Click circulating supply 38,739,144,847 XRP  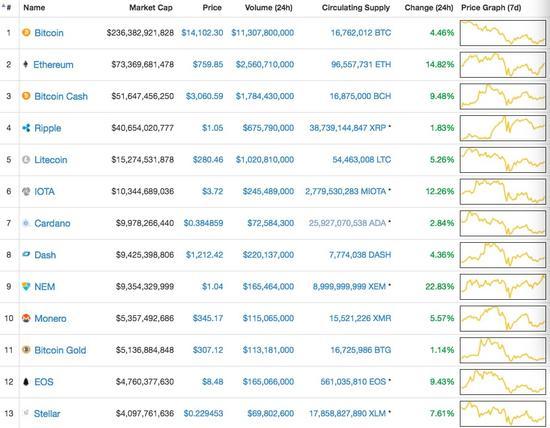348,128
